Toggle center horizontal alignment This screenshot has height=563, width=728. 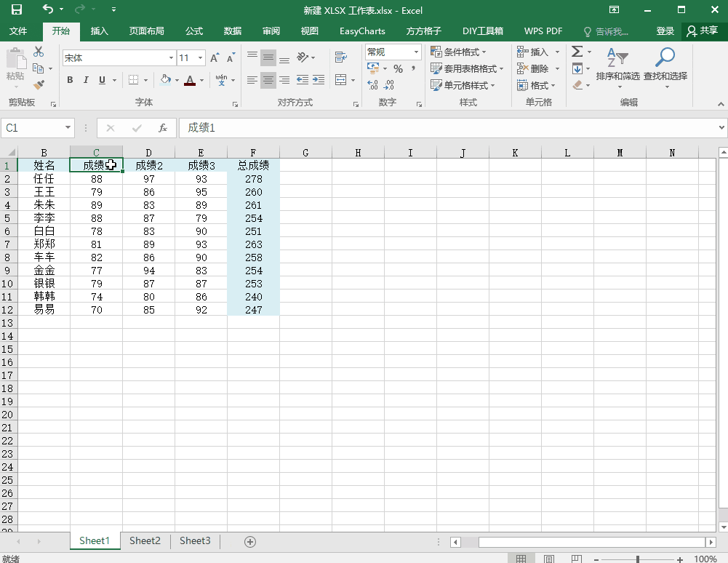268,80
